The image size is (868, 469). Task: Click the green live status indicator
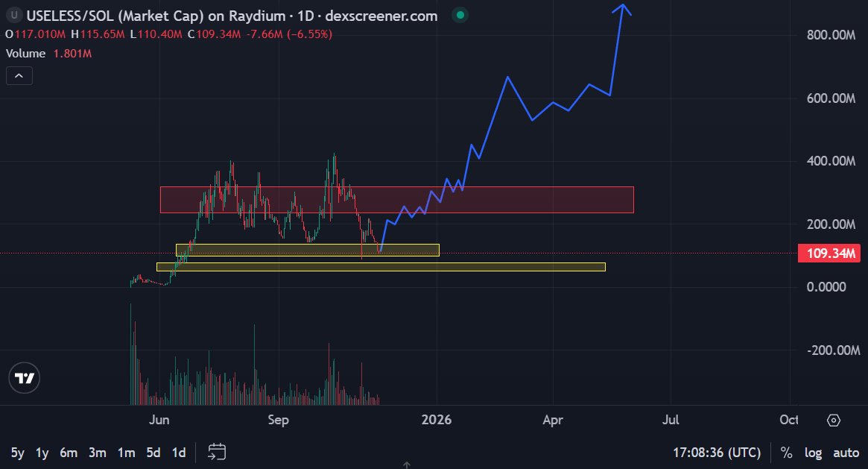459,14
